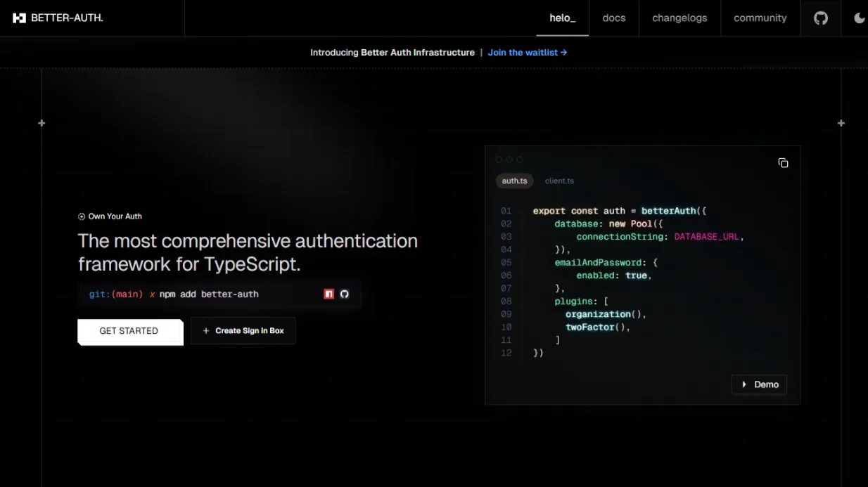Open GitHub icon beside npm command

click(x=345, y=294)
